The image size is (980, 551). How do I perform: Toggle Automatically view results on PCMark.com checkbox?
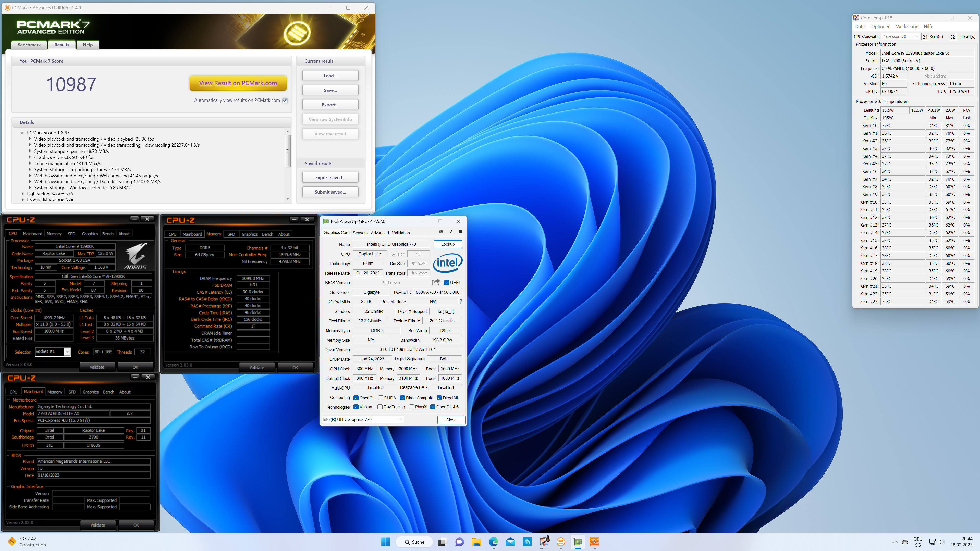tap(285, 101)
